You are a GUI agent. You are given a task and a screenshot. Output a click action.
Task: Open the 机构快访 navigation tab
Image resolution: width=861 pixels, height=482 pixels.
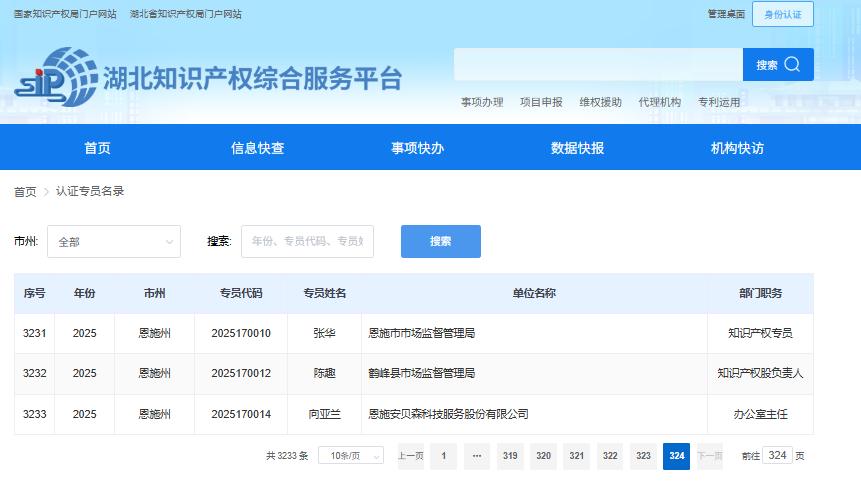pos(737,148)
